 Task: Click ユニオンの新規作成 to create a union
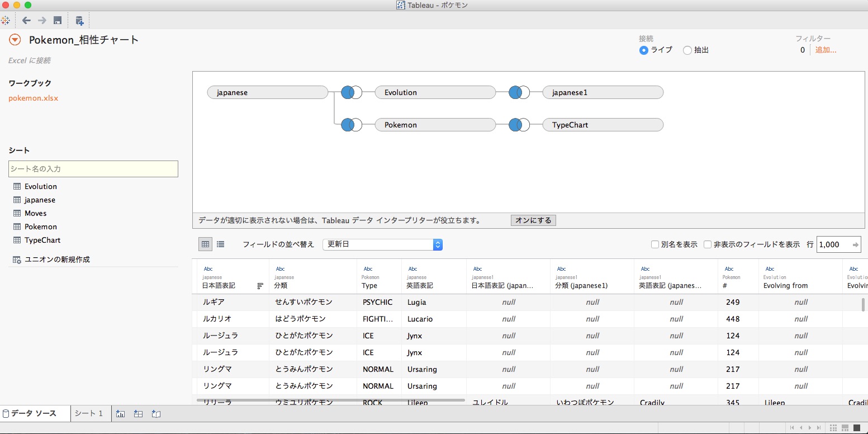[51, 260]
